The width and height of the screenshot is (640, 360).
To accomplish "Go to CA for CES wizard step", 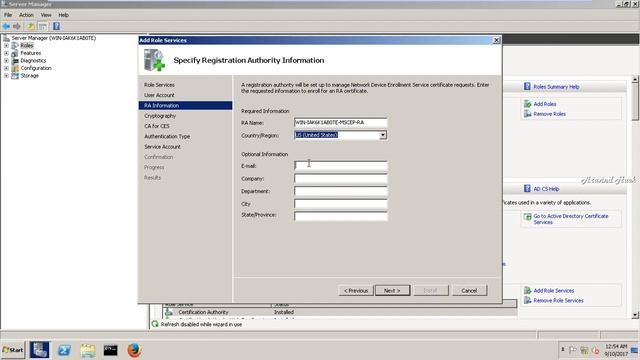I will (157, 126).
